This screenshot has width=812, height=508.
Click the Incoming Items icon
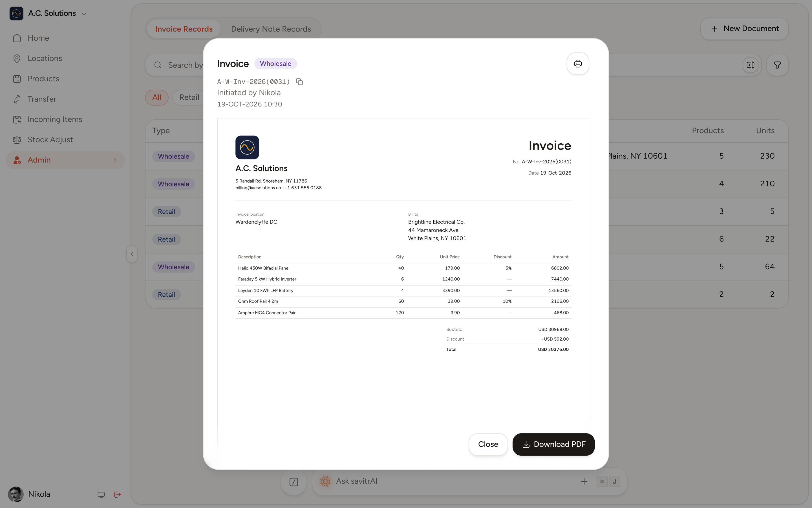pos(17,119)
